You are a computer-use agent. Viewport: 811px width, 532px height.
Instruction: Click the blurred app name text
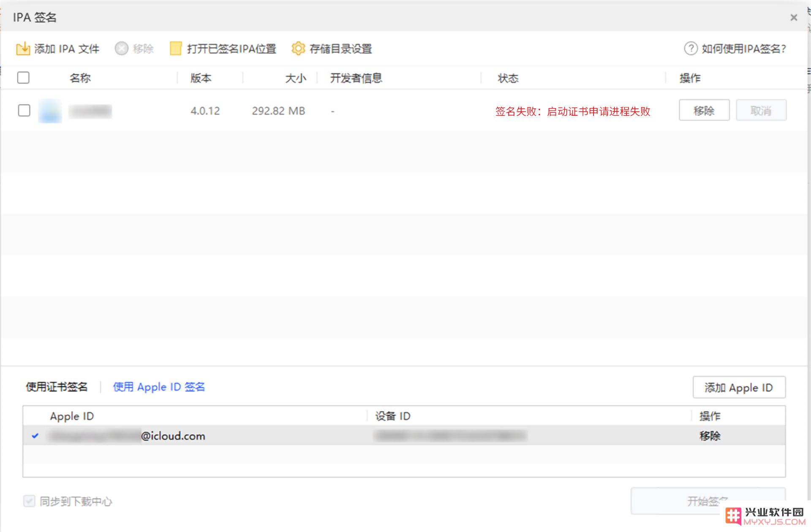(90, 111)
